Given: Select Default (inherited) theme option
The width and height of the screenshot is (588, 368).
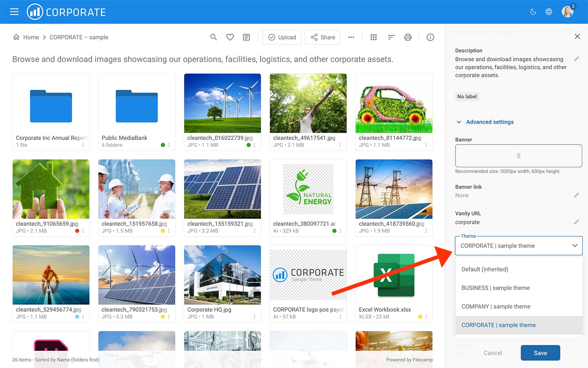Looking at the screenshot, I should pyautogui.click(x=519, y=269).
